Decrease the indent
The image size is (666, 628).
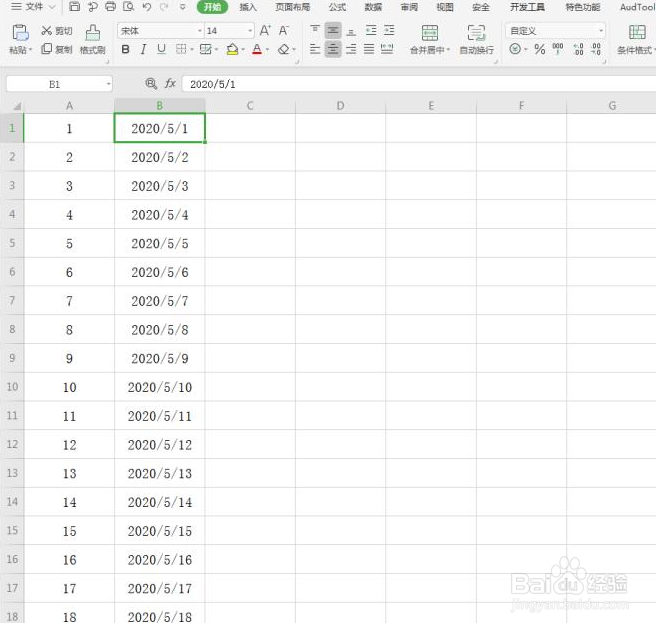pos(371,30)
